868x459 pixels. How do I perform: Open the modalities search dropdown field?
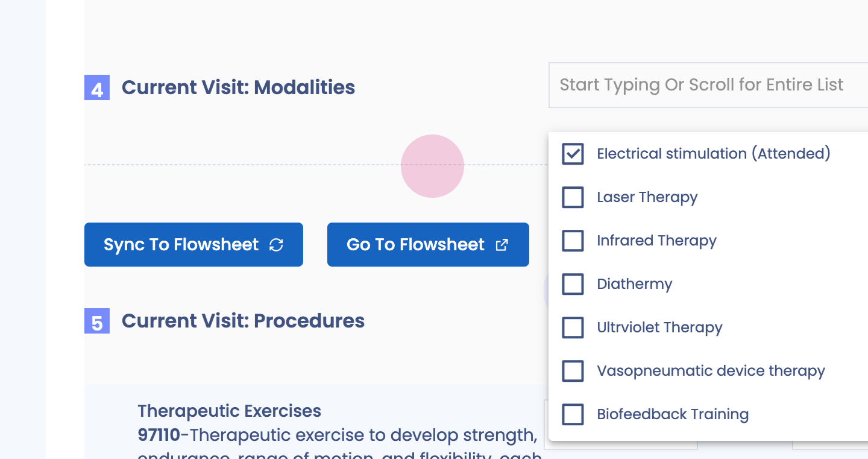(705, 85)
